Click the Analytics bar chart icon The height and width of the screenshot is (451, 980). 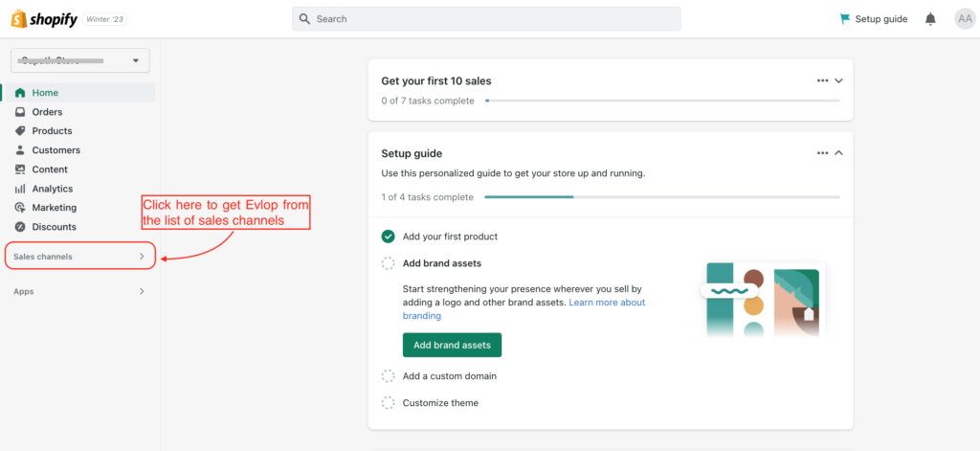[x=20, y=189]
